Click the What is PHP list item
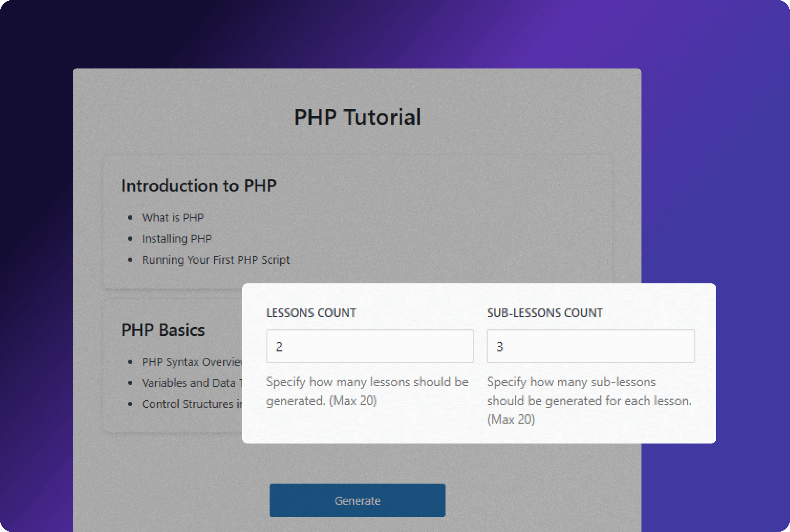Viewport: 790px width, 532px height. 173,218
